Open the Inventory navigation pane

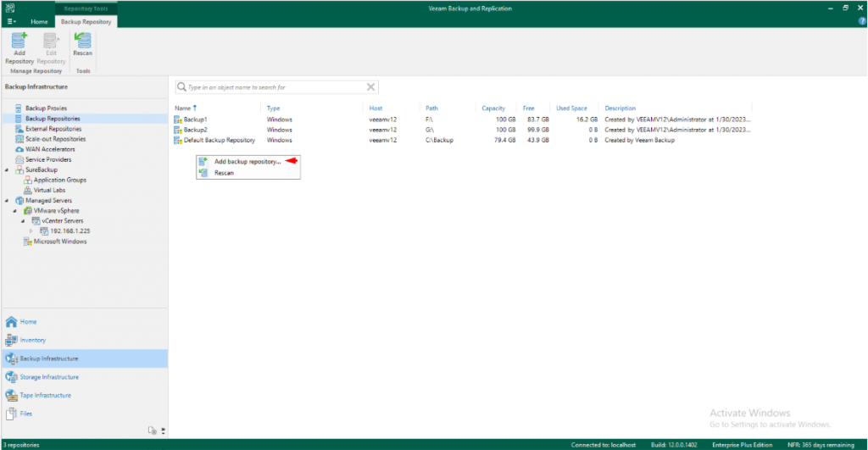point(32,340)
